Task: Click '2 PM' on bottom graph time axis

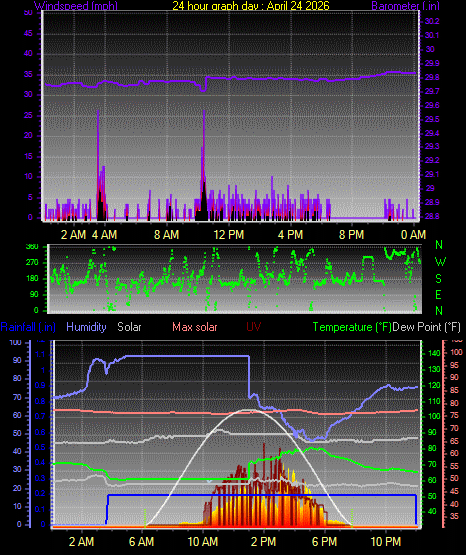Action: 263,542
